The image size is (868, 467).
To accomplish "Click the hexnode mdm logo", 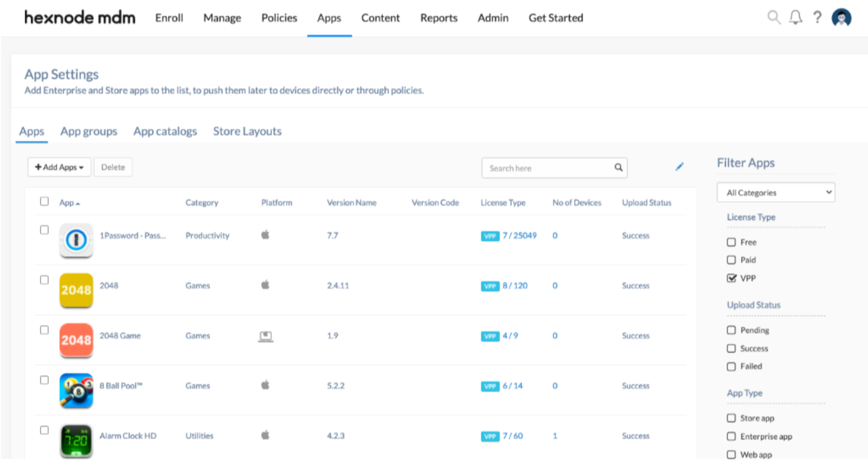I will tap(80, 17).
